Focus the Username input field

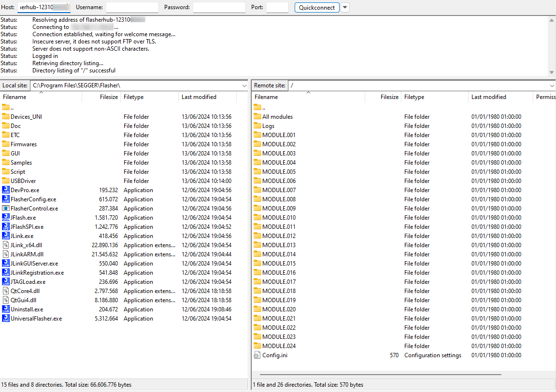tap(132, 8)
